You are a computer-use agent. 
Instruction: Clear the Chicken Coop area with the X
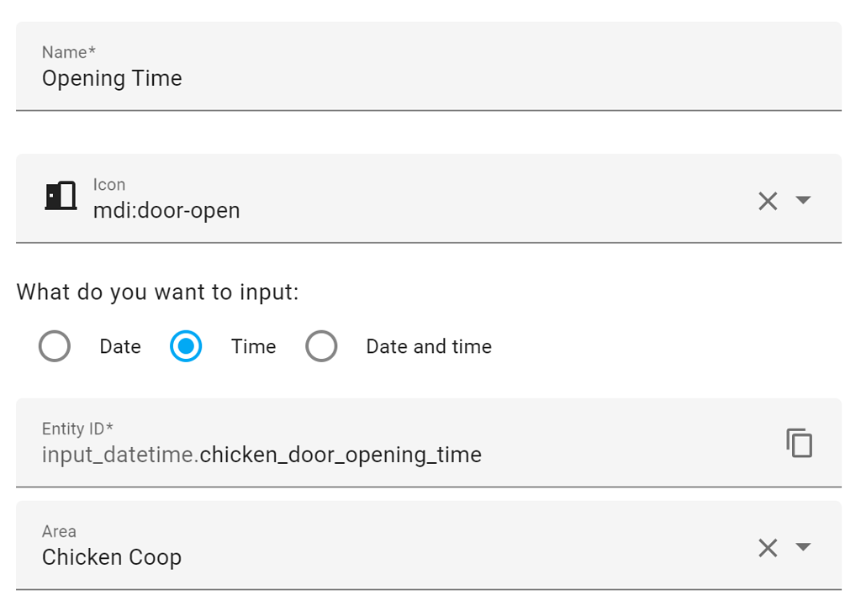coord(767,547)
